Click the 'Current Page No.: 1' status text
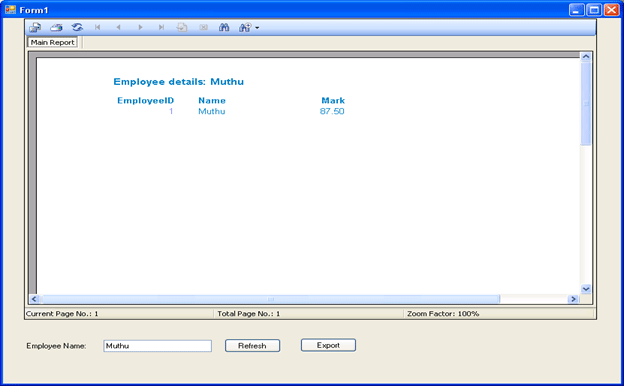This screenshot has width=624, height=386. point(62,314)
